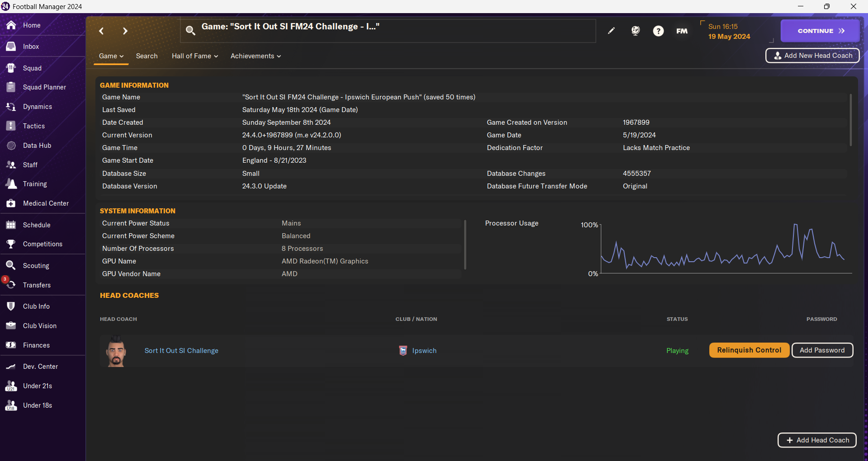Click the Tactics board icon

pos(11,126)
